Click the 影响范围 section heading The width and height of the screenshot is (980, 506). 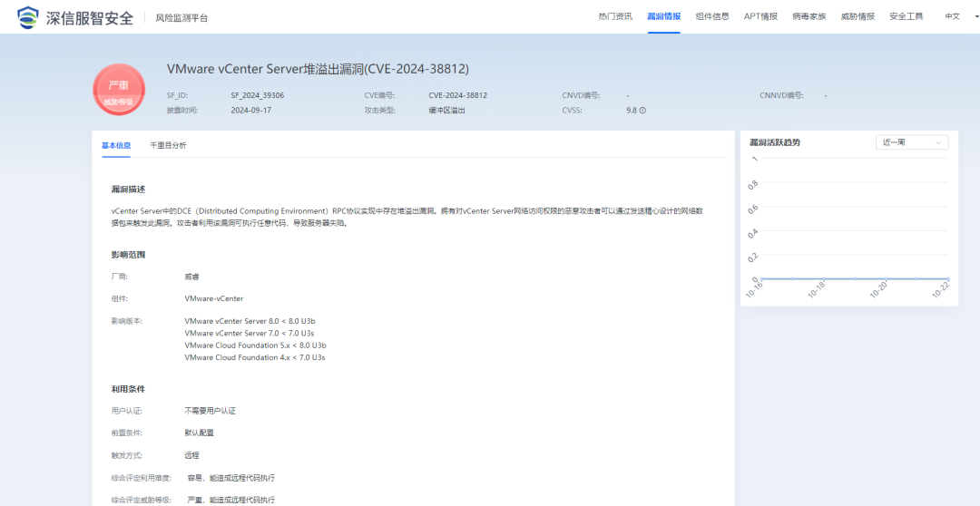[128, 255]
